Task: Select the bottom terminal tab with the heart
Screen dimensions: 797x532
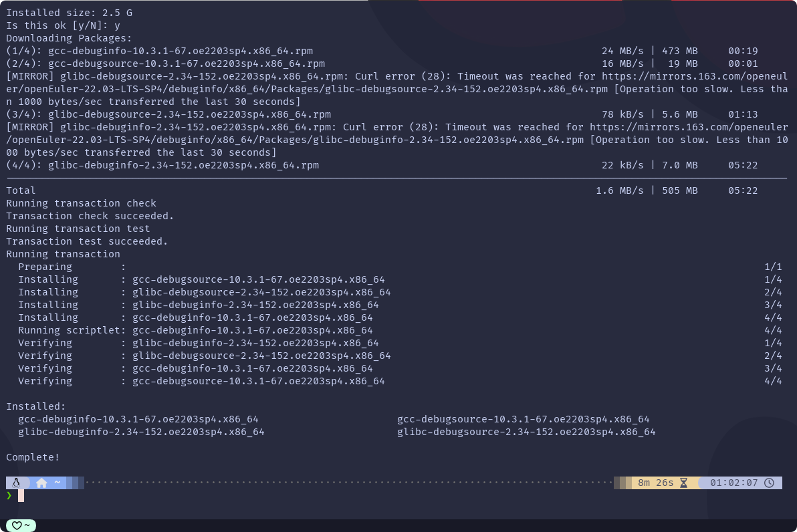Action: coord(21,525)
